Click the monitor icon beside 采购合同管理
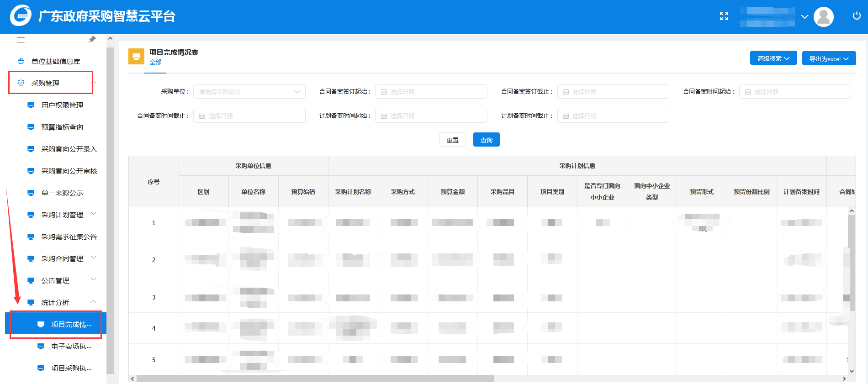 point(31,259)
